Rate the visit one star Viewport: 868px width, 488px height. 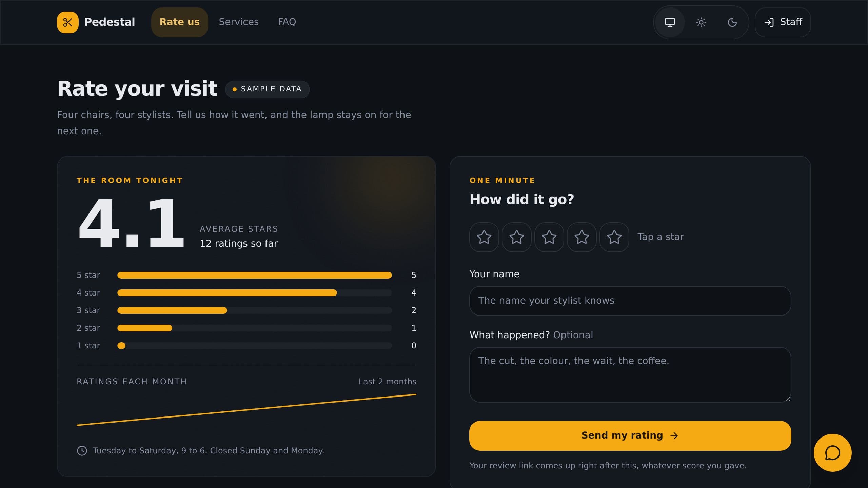pyautogui.click(x=484, y=237)
